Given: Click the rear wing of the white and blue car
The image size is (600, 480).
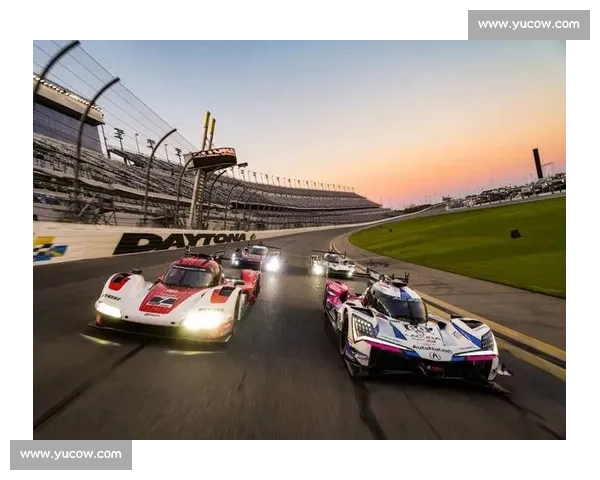Looking at the screenshot, I should click(388, 275).
